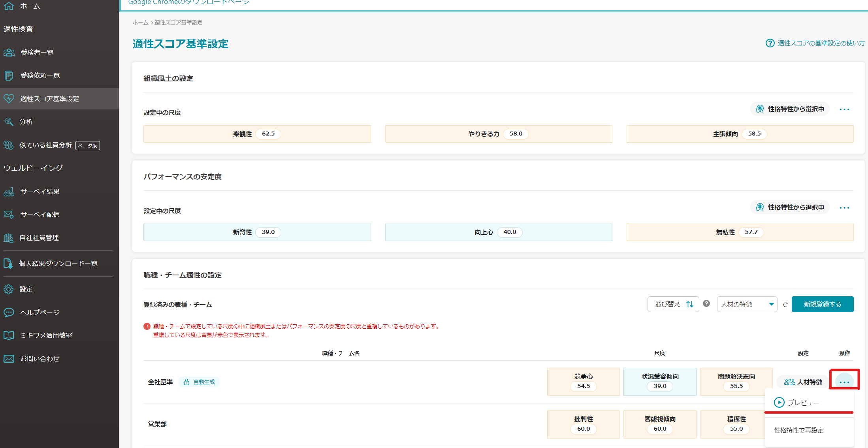Choose 性格特性で再設定 menu entry
This screenshot has height=448, width=868.
point(799,430)
